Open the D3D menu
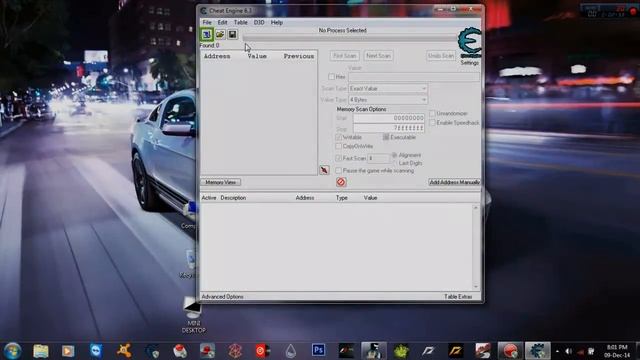 [x=259, y=22]
